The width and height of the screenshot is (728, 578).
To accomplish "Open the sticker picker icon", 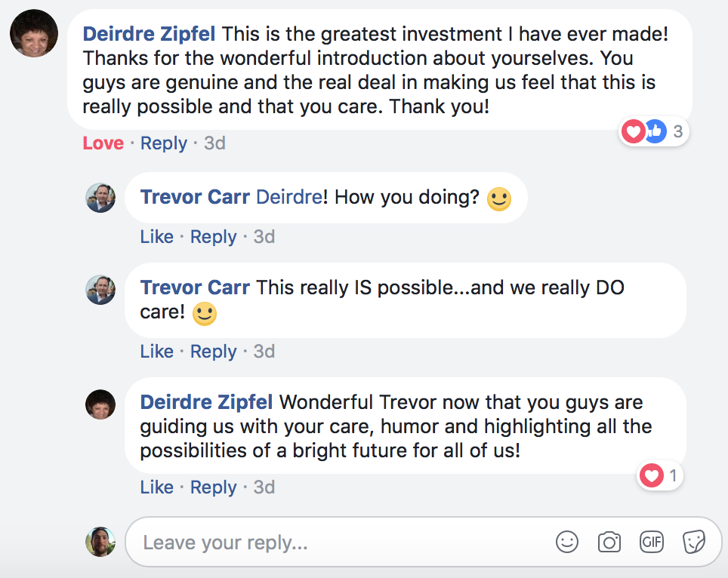I will coord(693,542).
